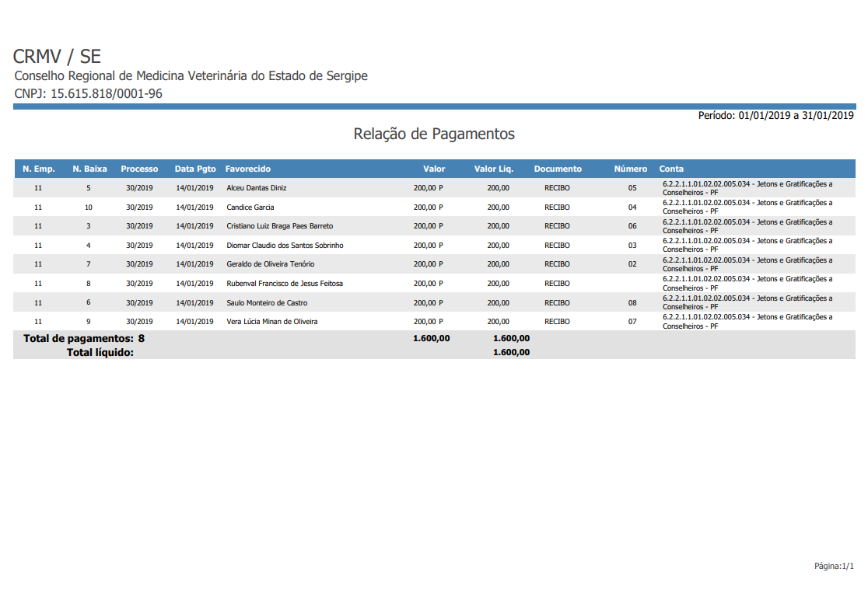Select favorecido 'Alceu Dantas Diniz'
868x607 pixels.
click(x=257, y=188)
